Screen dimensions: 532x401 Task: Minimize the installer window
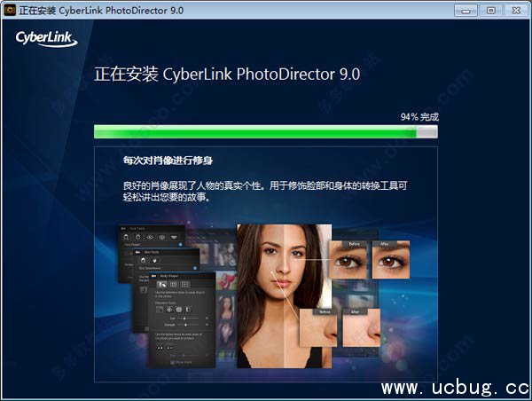(466, 10)
